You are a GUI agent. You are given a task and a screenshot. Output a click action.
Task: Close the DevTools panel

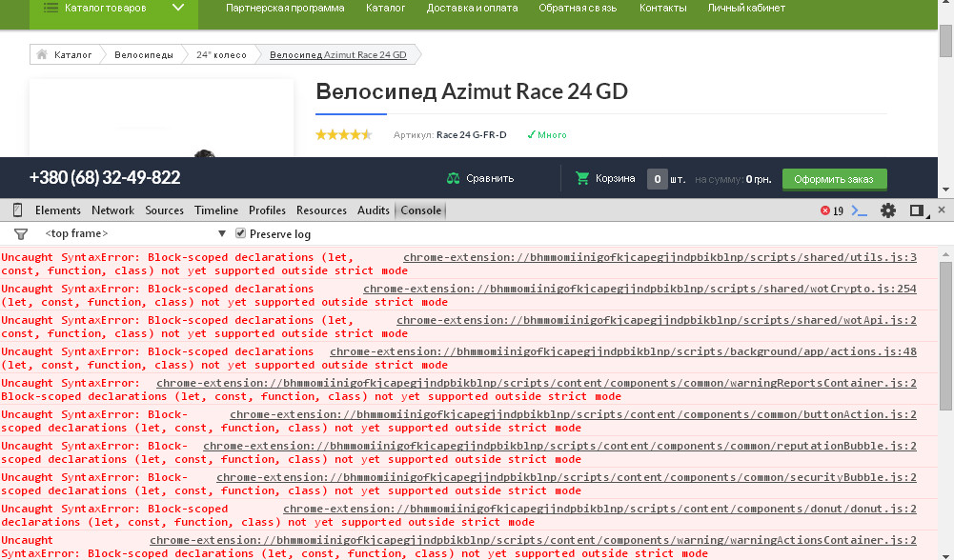[942, 210]
